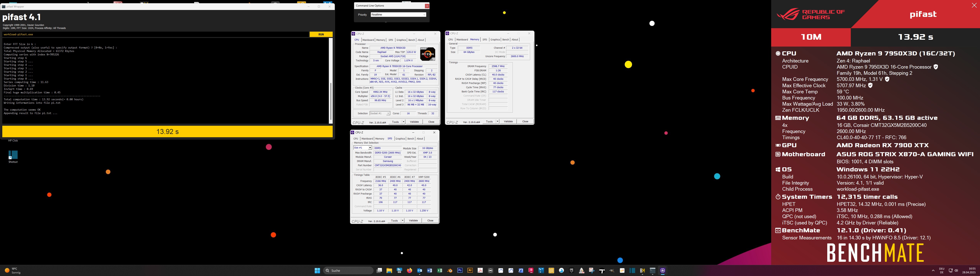Screen dimensions: 980x276
Task: Click Close button in CPU-Z Memory window
Action: [x=525, y=122]
